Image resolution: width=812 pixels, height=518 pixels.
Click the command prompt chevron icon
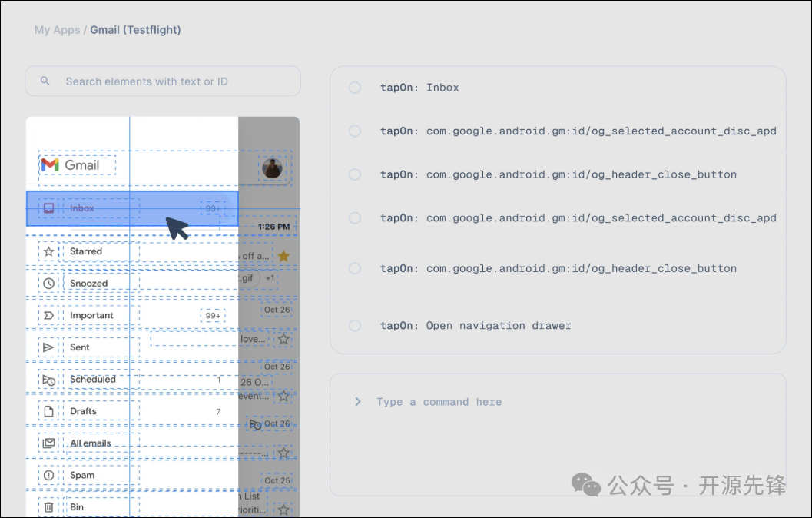[358, 401]
